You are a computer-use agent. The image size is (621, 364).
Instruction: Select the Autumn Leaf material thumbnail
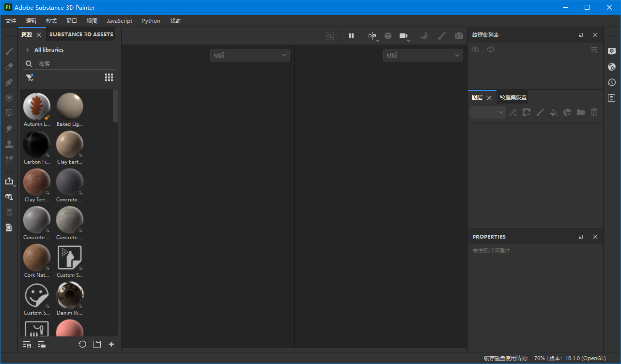point(36,106)
